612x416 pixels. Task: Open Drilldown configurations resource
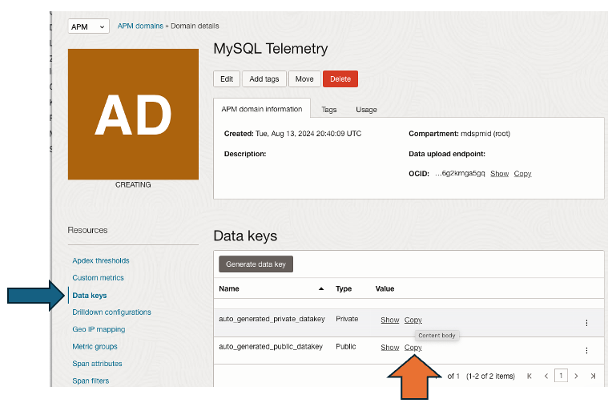point(112,312)
